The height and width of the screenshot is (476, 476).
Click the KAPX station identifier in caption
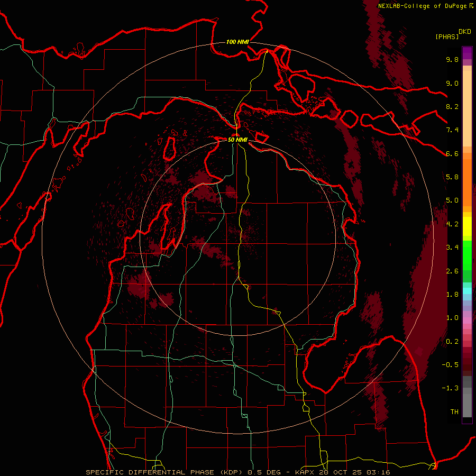click(x=305, y=472)
